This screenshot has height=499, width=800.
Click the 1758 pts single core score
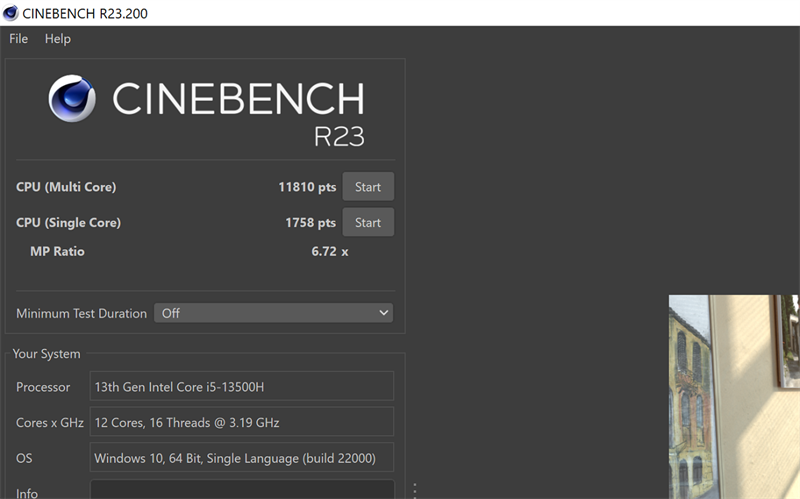point(311,223)
